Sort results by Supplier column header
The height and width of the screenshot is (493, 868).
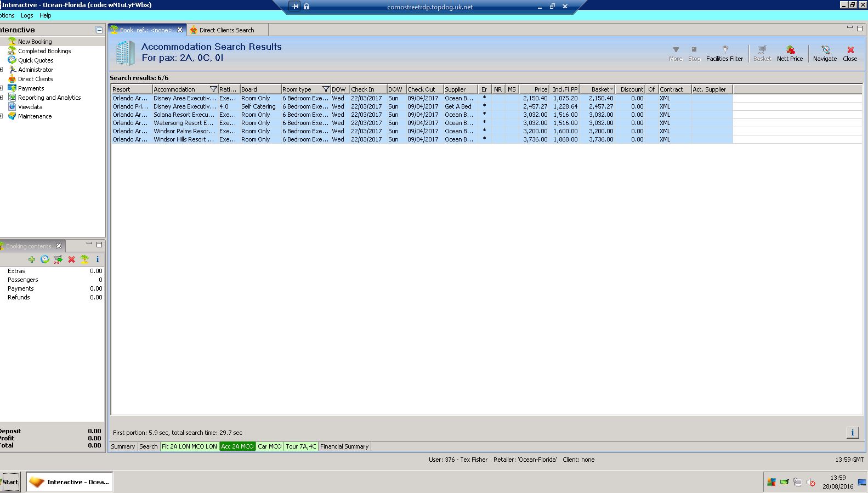coord(461,89)
